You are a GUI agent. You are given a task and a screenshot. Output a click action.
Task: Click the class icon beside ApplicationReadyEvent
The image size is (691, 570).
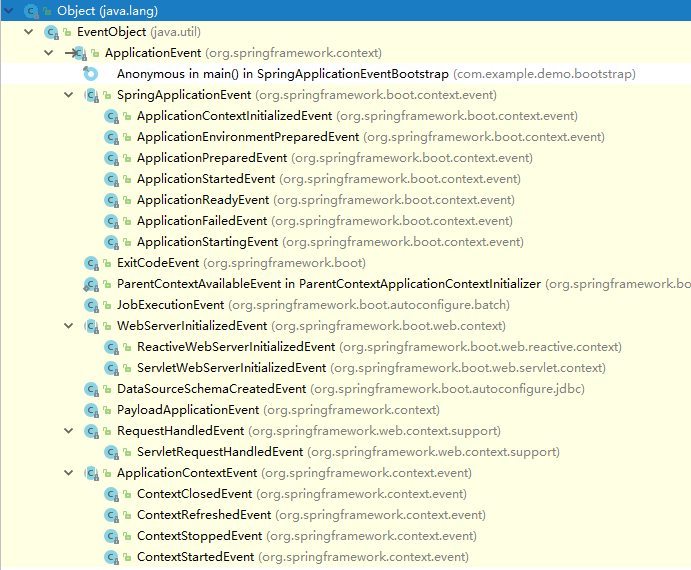(111, 200)
